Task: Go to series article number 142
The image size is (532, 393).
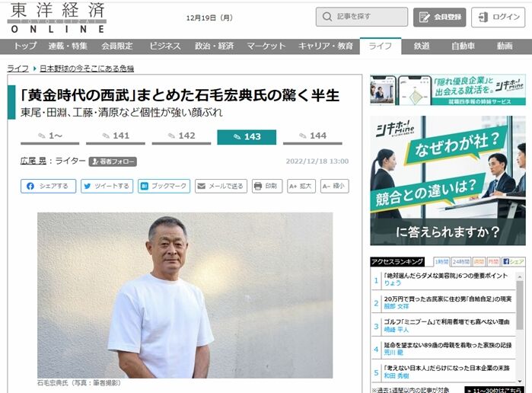Action: point(181,136)
